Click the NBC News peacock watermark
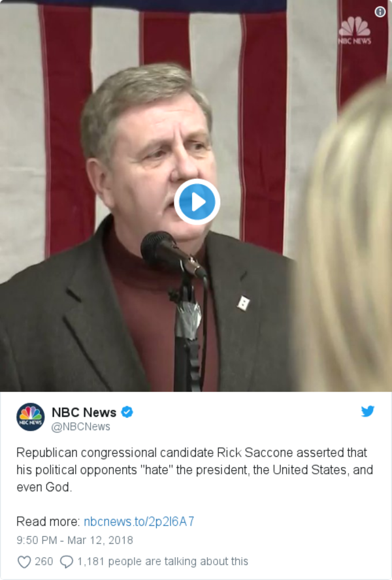 click(x=354, y=31)
